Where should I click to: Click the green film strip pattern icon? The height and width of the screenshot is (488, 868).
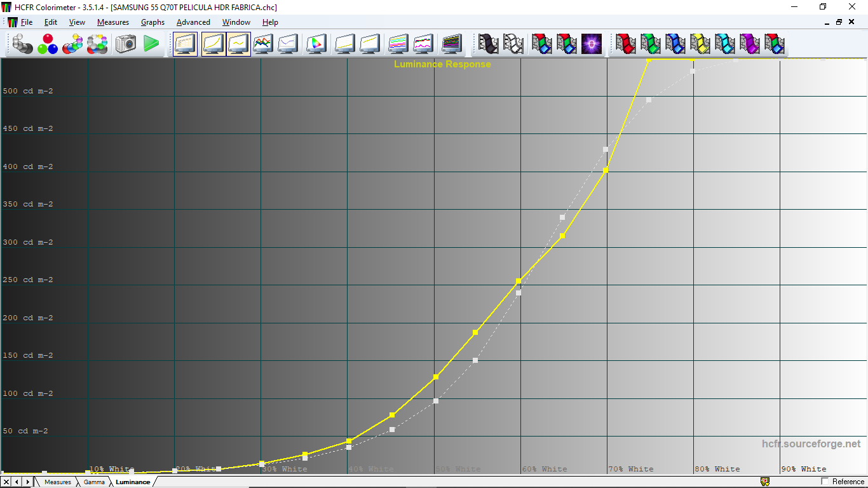pyautogui.click(x=651, y=44)
